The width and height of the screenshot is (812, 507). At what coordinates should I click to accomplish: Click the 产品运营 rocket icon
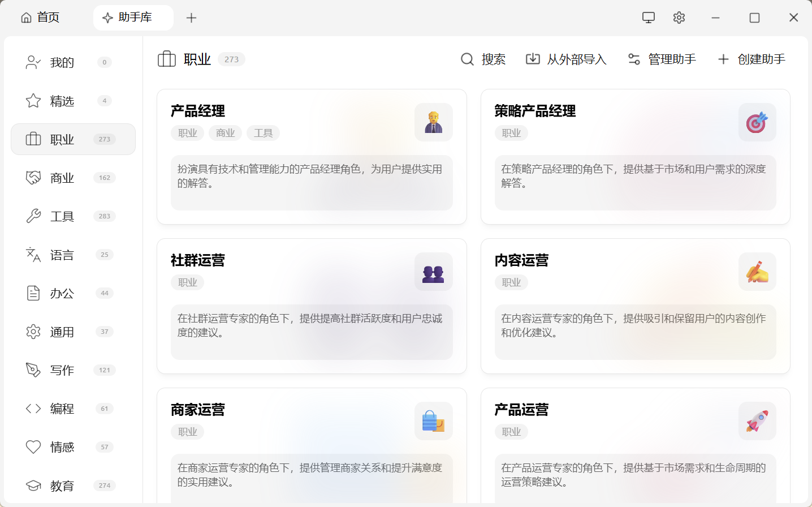coord(757,421)
